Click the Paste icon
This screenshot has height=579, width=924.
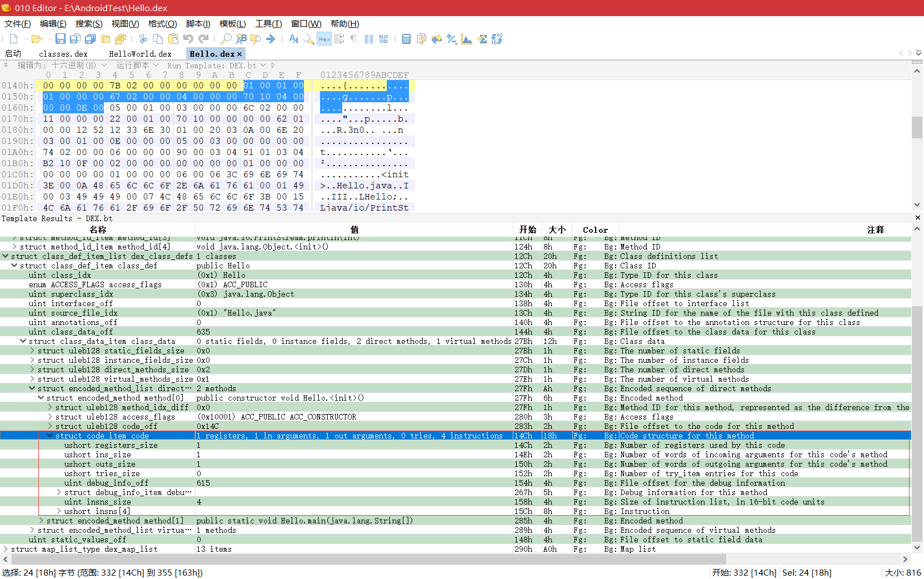(x=173, y=38)
